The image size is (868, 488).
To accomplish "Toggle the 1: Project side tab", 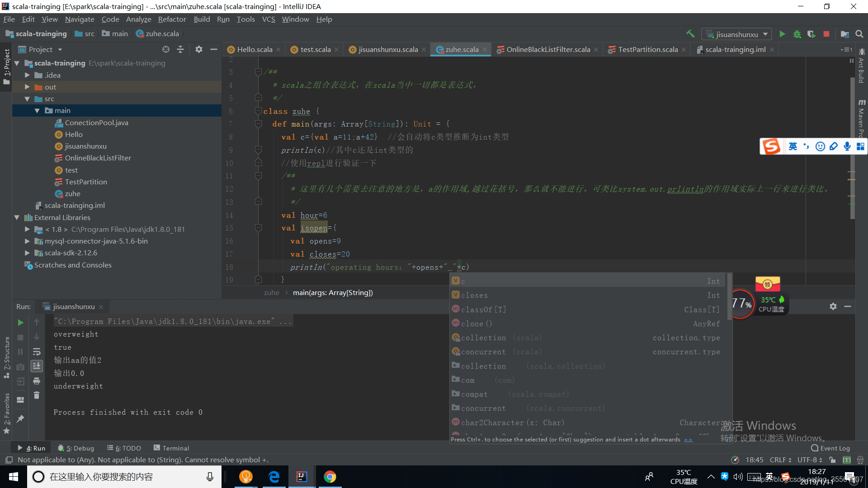I will (x=6, y=66).
